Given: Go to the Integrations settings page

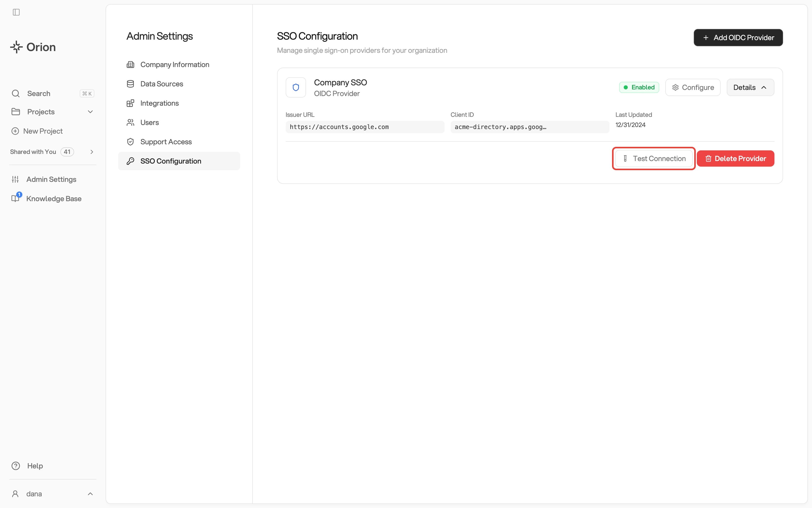Looking at the screenshot, I should point(179,103).
